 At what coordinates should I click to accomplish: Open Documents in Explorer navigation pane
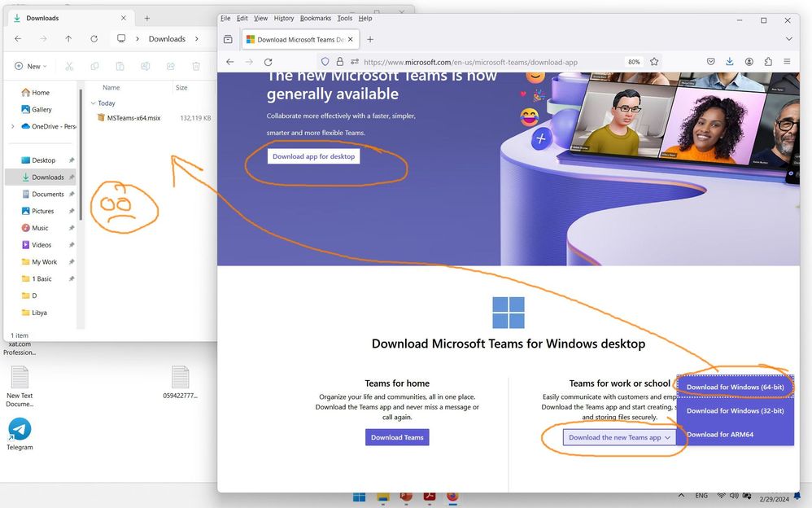click(x=48, y=195)
